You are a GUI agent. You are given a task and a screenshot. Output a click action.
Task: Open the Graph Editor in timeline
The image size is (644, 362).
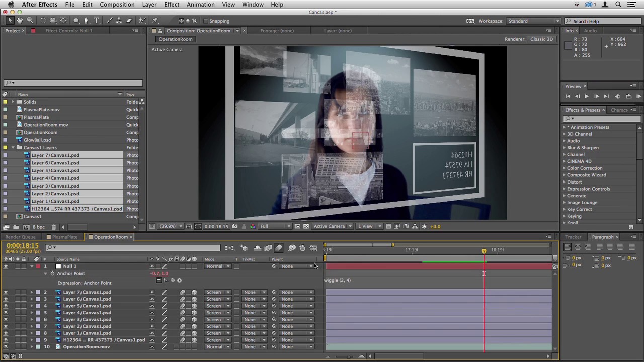313,248
